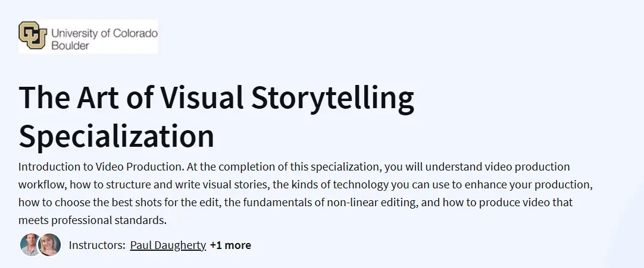Click the word 'Boulder' under the university name
Viewport: 644px width, 268px height.
tap(70, 46)
